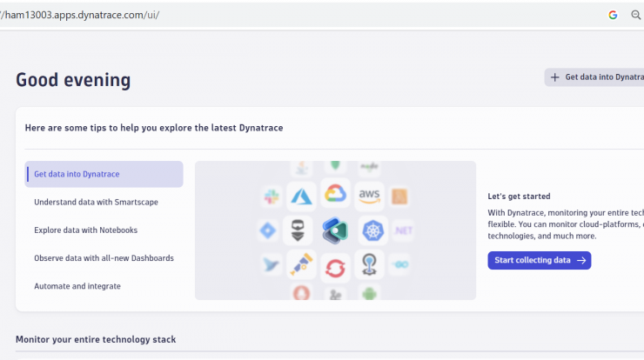Click the top Get data into Dynatrace button
644x360 pixels.
[x=594, y=77]
